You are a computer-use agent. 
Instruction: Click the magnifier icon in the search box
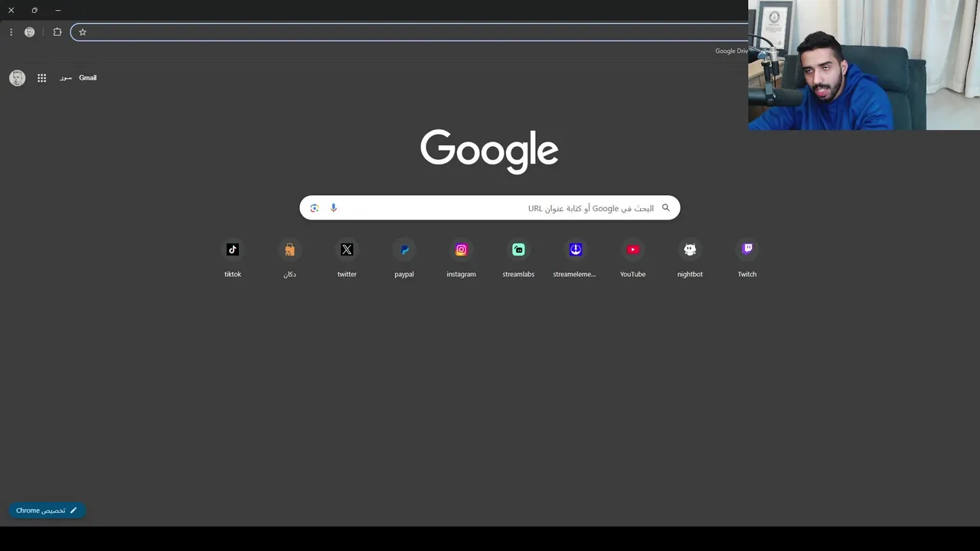coord(666,207)
